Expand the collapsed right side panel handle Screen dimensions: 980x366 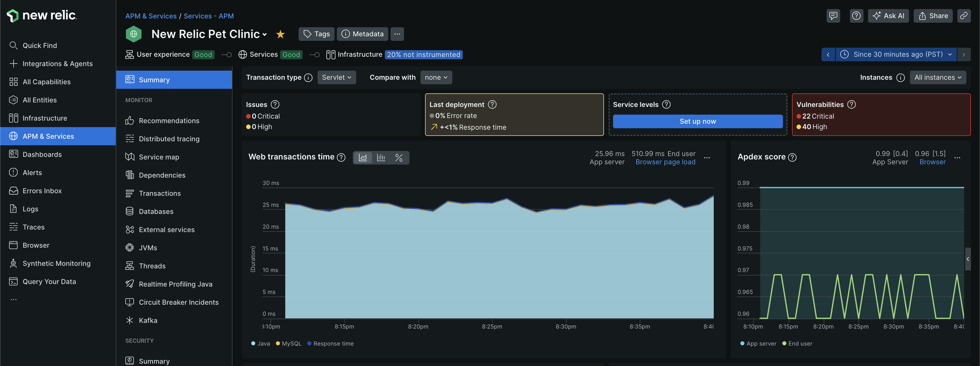pyautogui.click(x=968, y=259)
